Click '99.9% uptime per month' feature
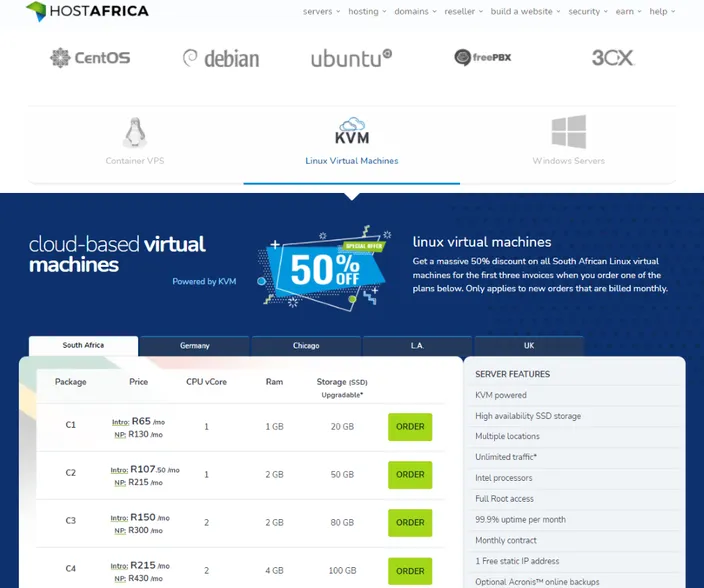This screenshot has width=704, height=588. pos(520,519)
